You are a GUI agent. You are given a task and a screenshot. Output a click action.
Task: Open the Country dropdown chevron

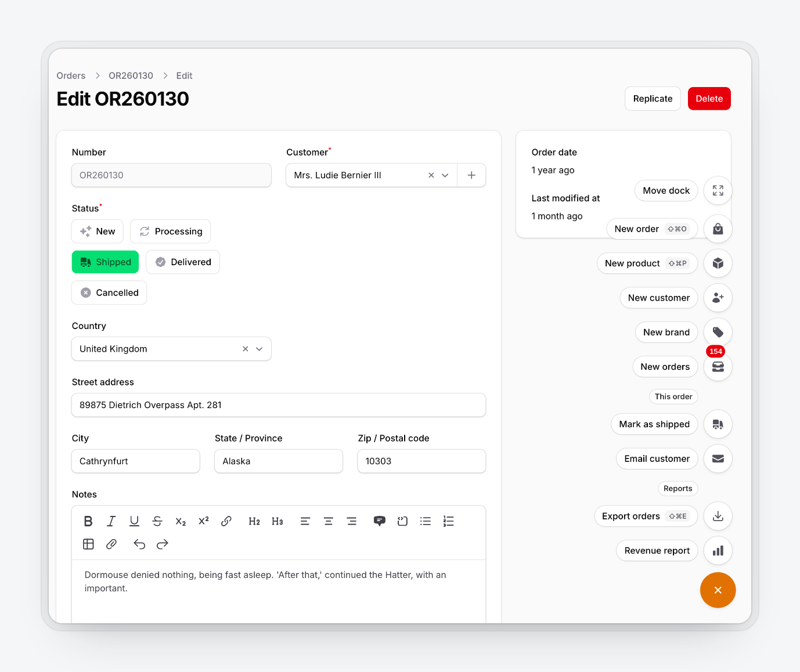pos(260,349)
